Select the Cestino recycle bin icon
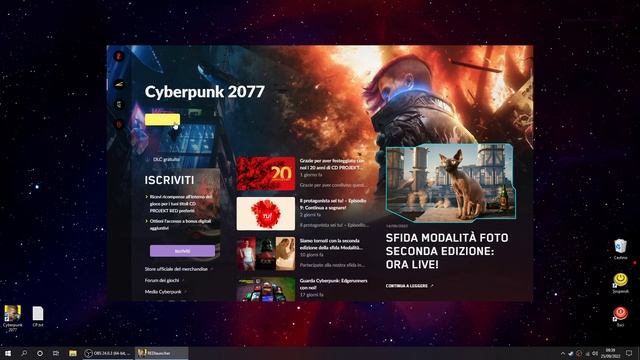This screenshot has width=640, height=360. click(620, 249)
